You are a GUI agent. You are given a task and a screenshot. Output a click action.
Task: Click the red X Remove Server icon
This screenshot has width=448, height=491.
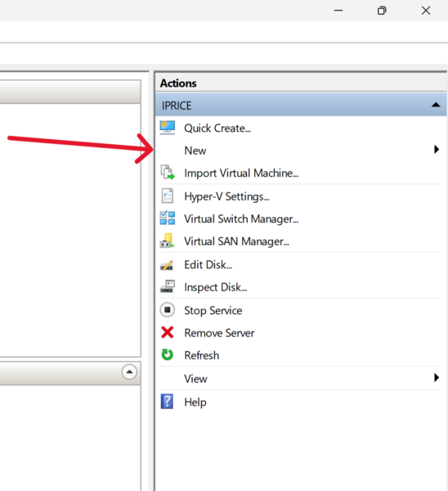point(168,332)
